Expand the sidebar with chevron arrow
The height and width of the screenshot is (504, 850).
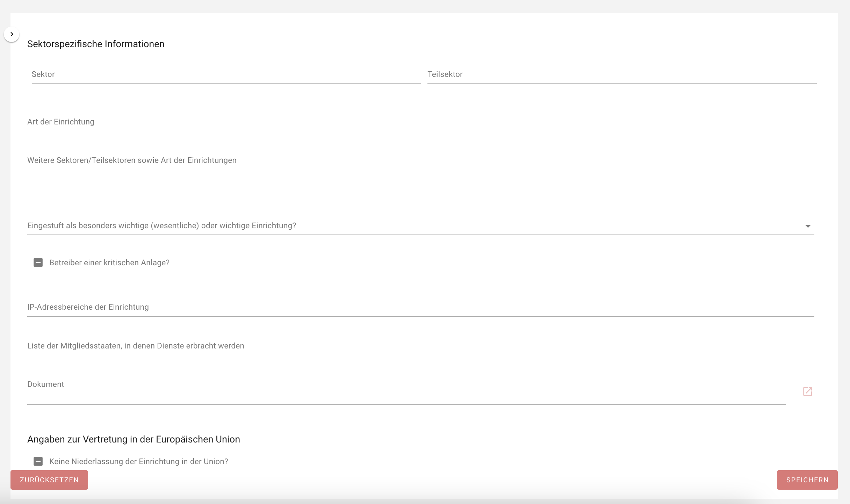pyautogui.click(x=12, y=34)
